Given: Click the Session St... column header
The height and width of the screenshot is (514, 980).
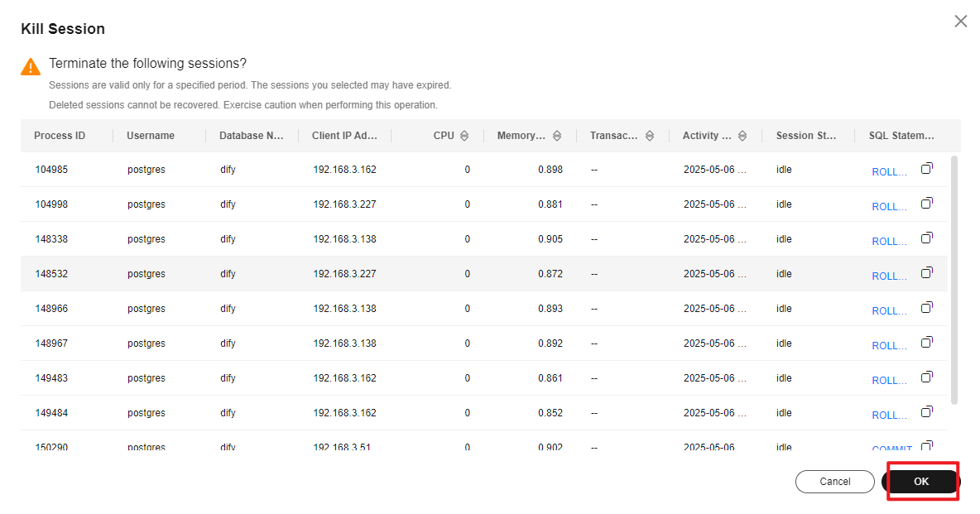Looking at the screenshot, I should (x=805, y=136).
